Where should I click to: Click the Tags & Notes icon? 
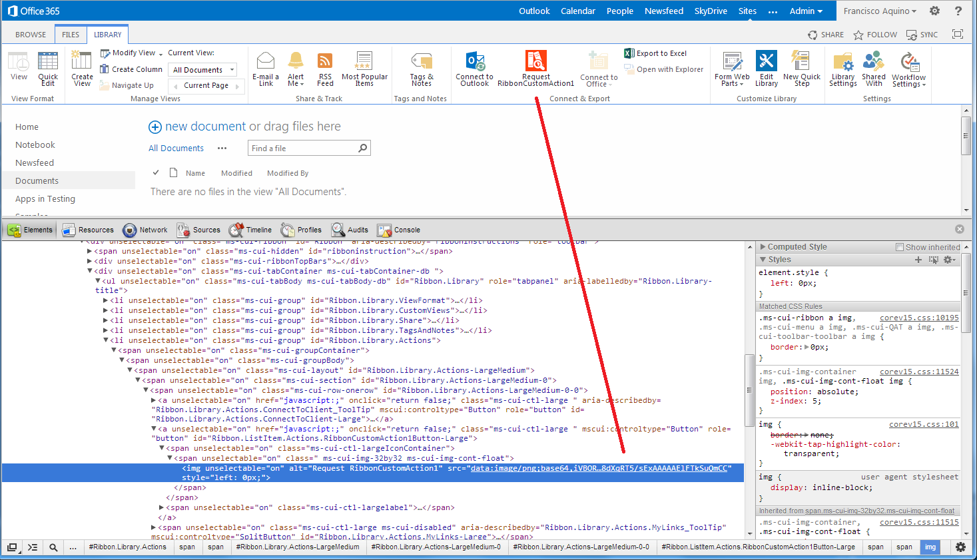tap(421, 61)
